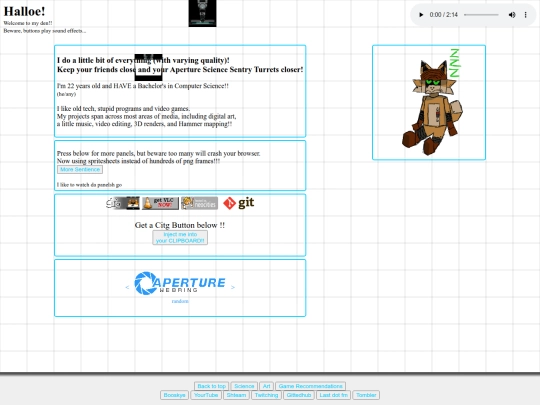Mute the audio player volume
This screenshot has height=405, width=540.
click(512, 15)
